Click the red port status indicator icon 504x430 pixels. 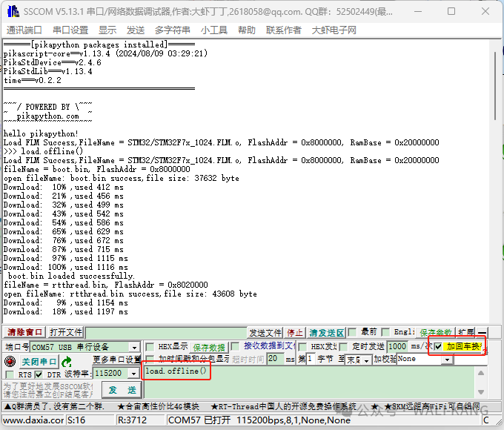tap(10, 362)
